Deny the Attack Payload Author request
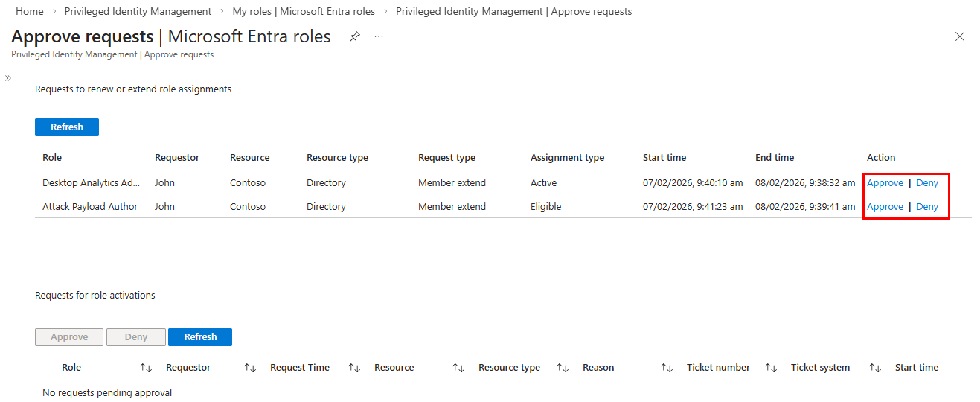The image size is (980, 402). pos(927,207)
